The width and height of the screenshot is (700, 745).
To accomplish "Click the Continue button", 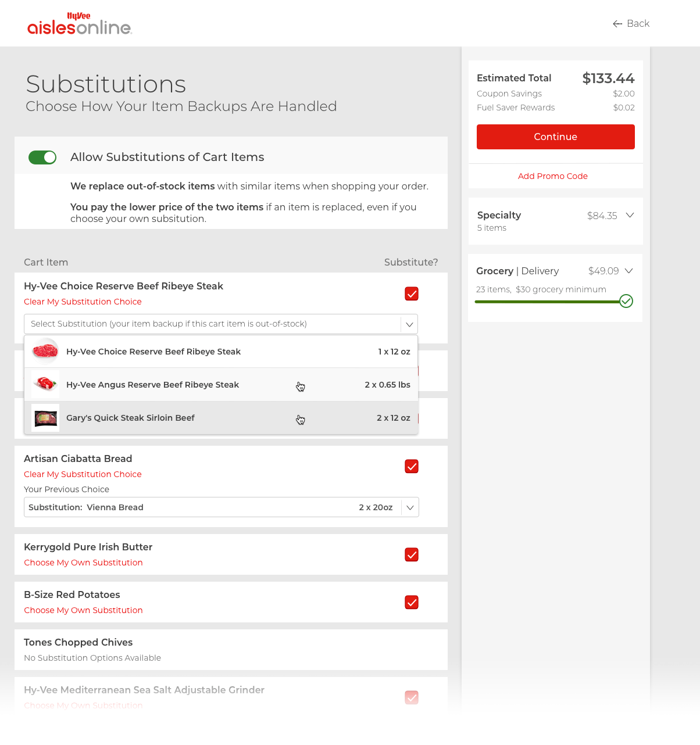I will (555, 137).
